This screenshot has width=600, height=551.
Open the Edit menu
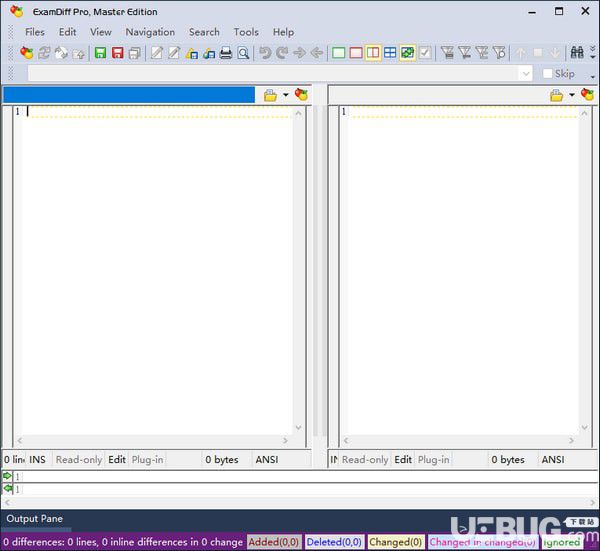pos(67,32)
